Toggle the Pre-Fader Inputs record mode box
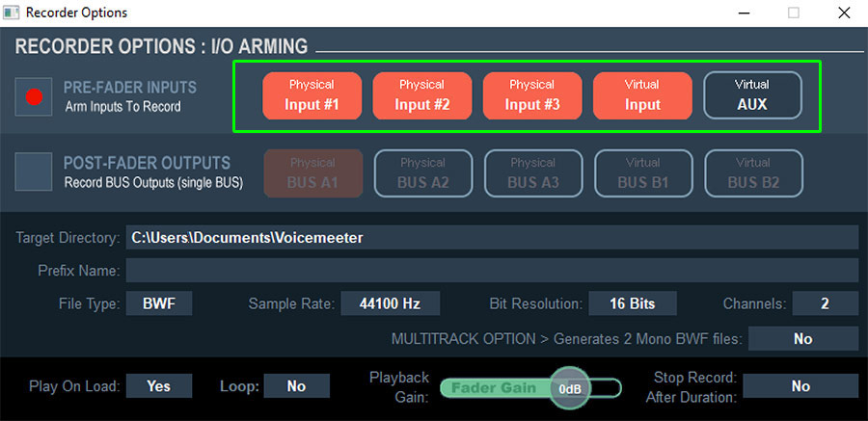 (34, 96)
